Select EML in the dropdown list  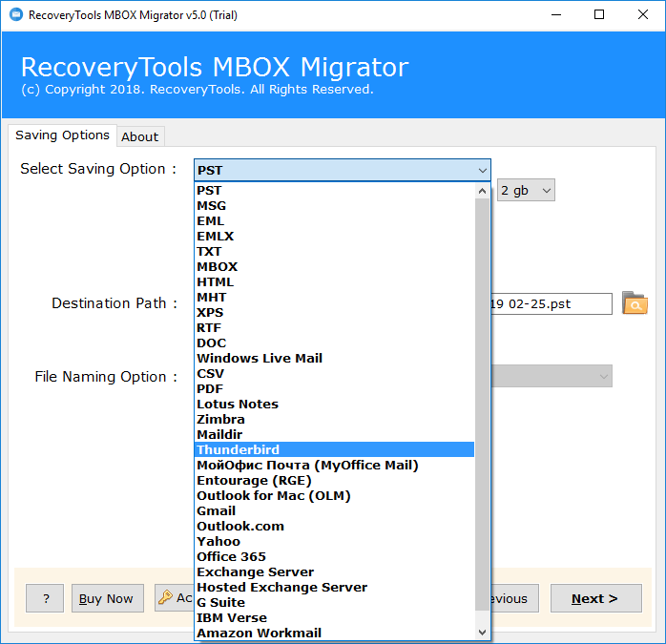335,221
